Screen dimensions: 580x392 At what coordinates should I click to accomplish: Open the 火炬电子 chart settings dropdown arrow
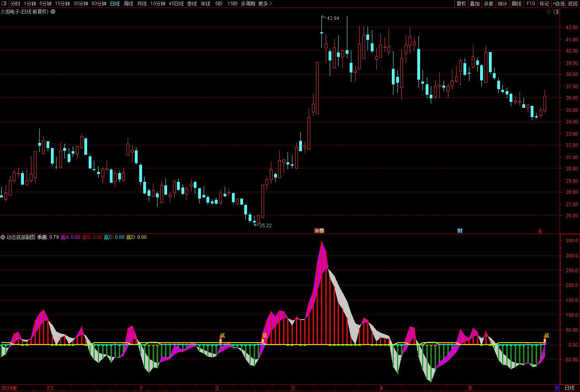coord(53,12)
